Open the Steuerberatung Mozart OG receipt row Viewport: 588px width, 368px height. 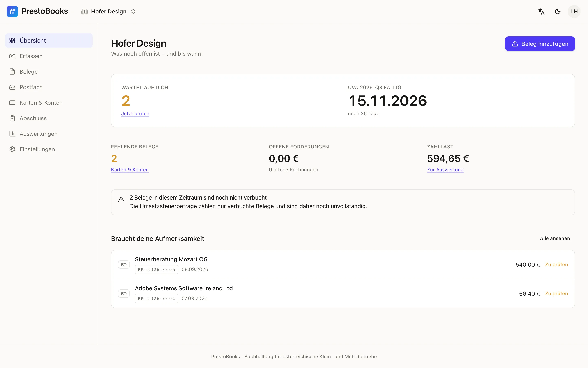[343, 265]
